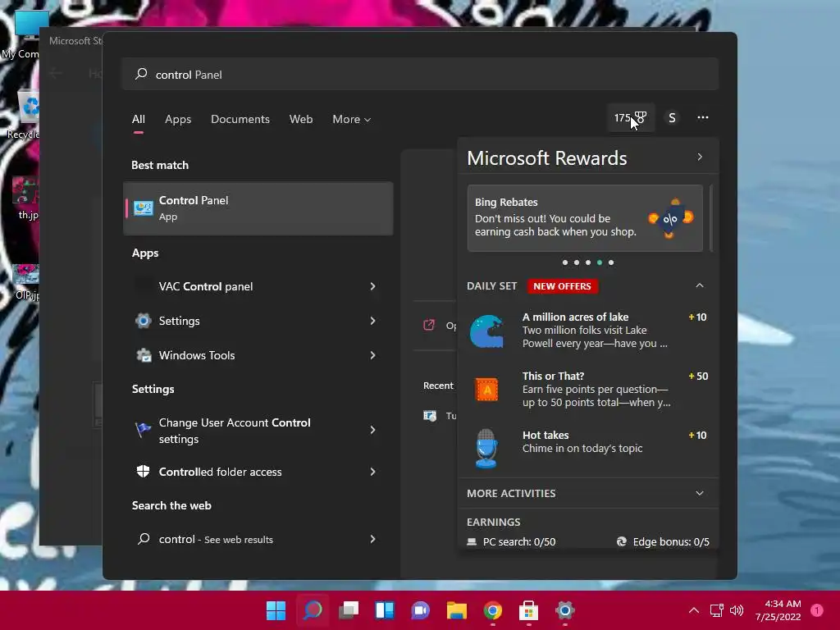840x630 pixels.
Task: Open Controlled folder access setting
Action: [258, 472]
